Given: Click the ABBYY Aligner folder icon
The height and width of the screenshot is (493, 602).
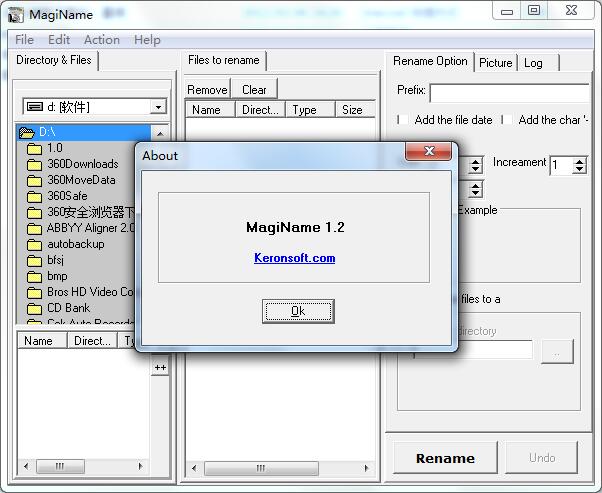Looking at the screenshot, I should [x=34, y=228].
